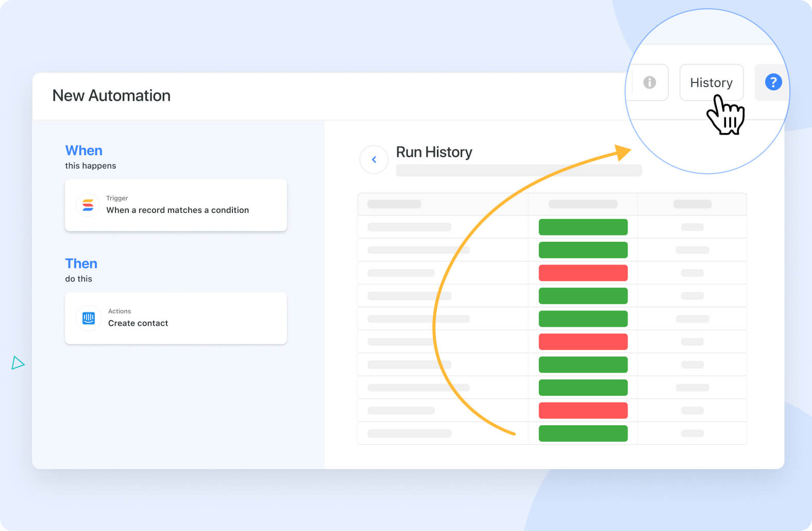Image resolution: width=812 pixels, height=531 pixels.
Task: Open the Create contact action card
Action: point(176,318)
